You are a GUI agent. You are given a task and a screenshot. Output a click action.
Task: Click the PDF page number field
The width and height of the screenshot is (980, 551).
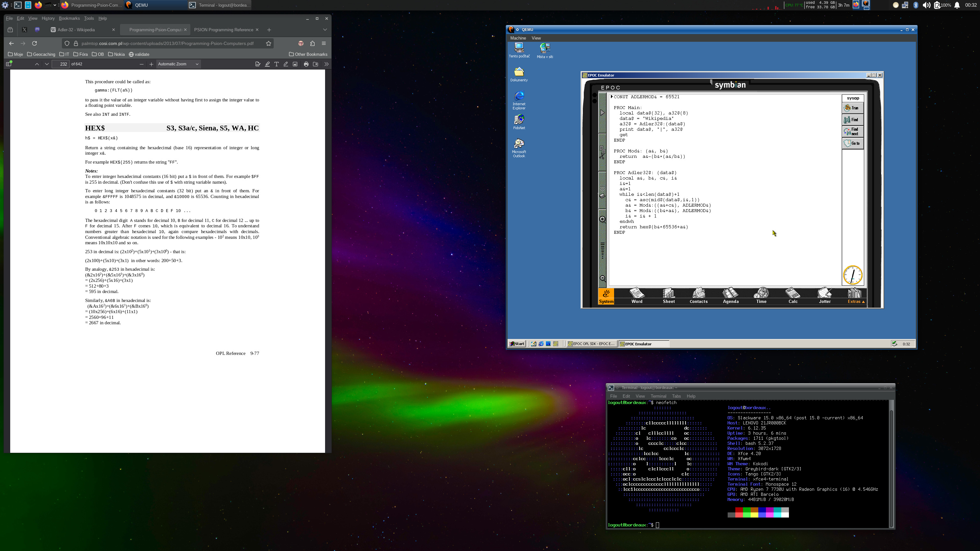click(x=61, y=64)
